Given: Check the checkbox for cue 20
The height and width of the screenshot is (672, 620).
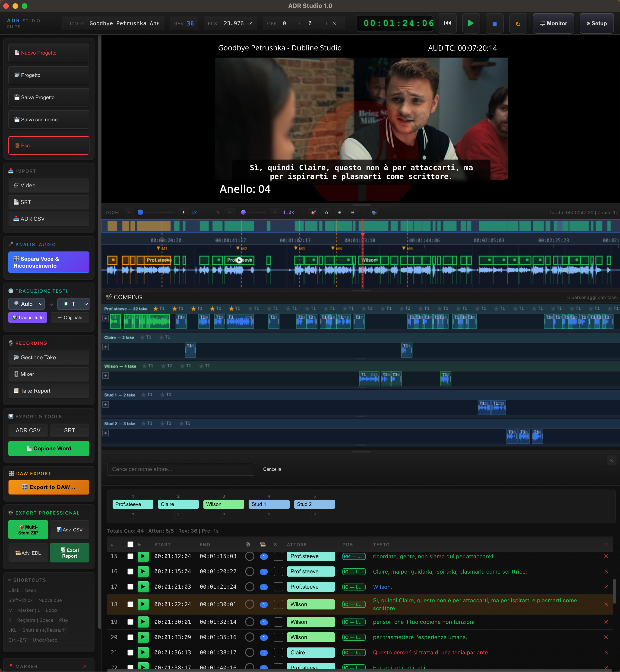Looking at the screenshot, I should click(x=130, y=637).
